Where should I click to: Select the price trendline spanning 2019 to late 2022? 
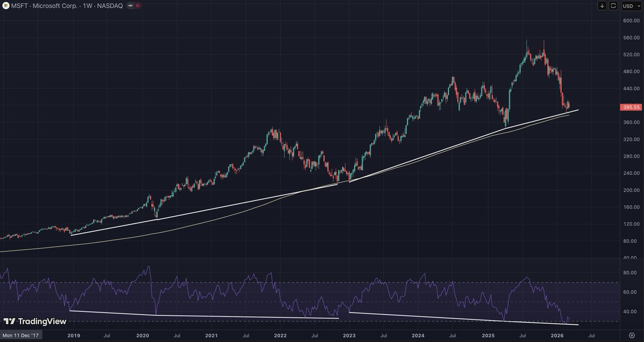(x=204, y=209)
